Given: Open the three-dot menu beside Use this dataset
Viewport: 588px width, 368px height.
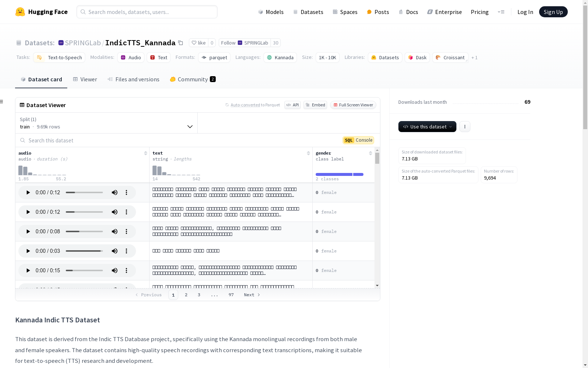Looking at the screenshot, I should [x=465, y=127].
